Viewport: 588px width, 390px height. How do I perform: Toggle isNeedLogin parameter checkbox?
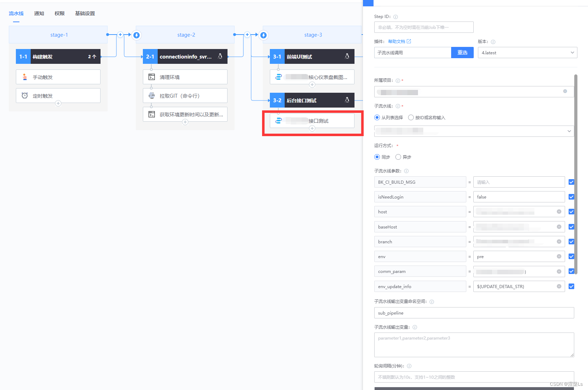tap(571, 197)
